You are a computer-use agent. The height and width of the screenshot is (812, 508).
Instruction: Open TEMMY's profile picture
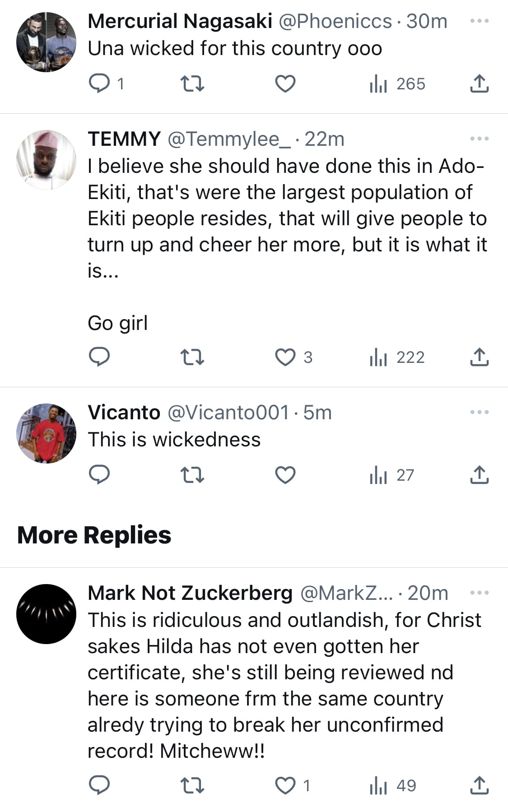46,160
